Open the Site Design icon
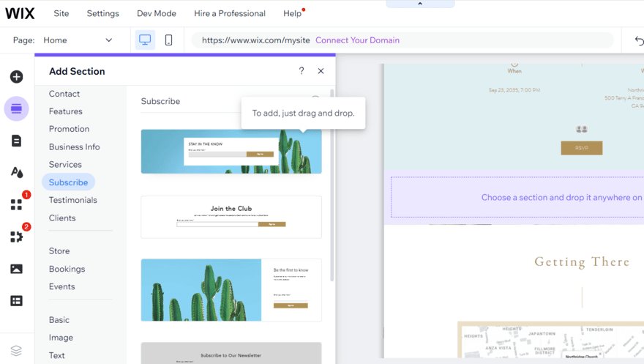This screenshot has height=364, width=644. tap(16, 173)
